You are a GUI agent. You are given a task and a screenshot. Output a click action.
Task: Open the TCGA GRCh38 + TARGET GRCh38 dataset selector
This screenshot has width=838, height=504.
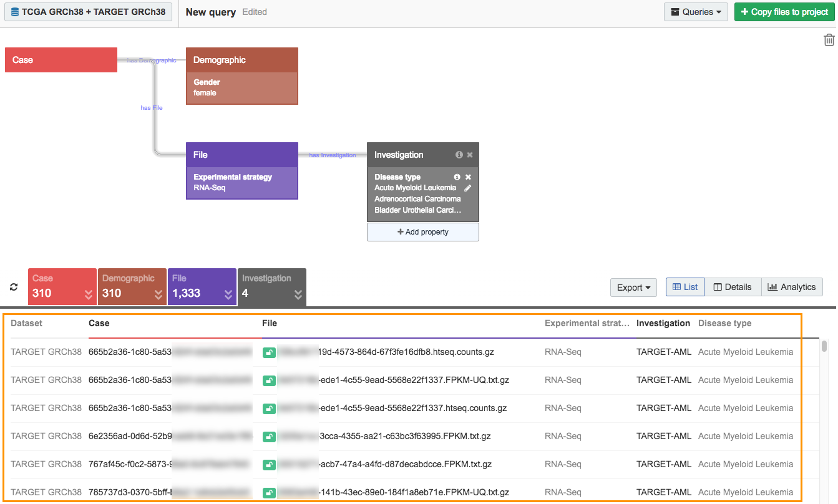tap(89, 12)
